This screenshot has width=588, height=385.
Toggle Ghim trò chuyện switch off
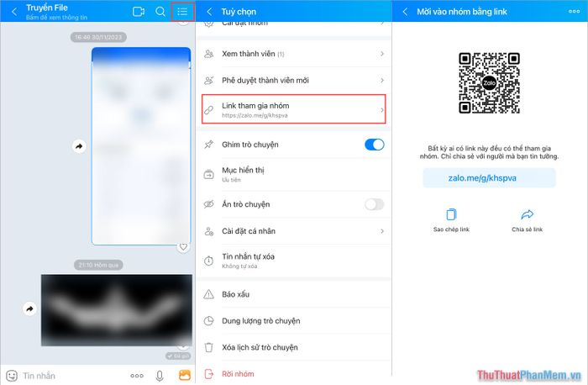point(375,145)
